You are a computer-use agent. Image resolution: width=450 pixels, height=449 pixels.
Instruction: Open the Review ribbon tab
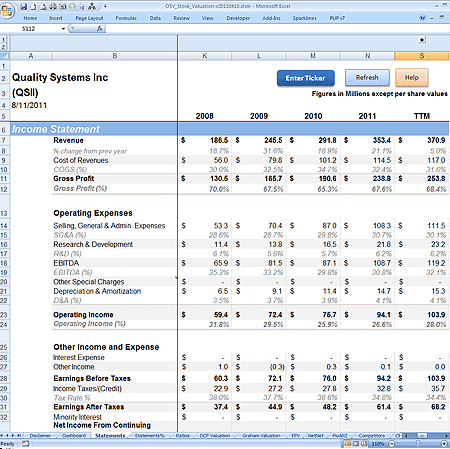[181, 18]
